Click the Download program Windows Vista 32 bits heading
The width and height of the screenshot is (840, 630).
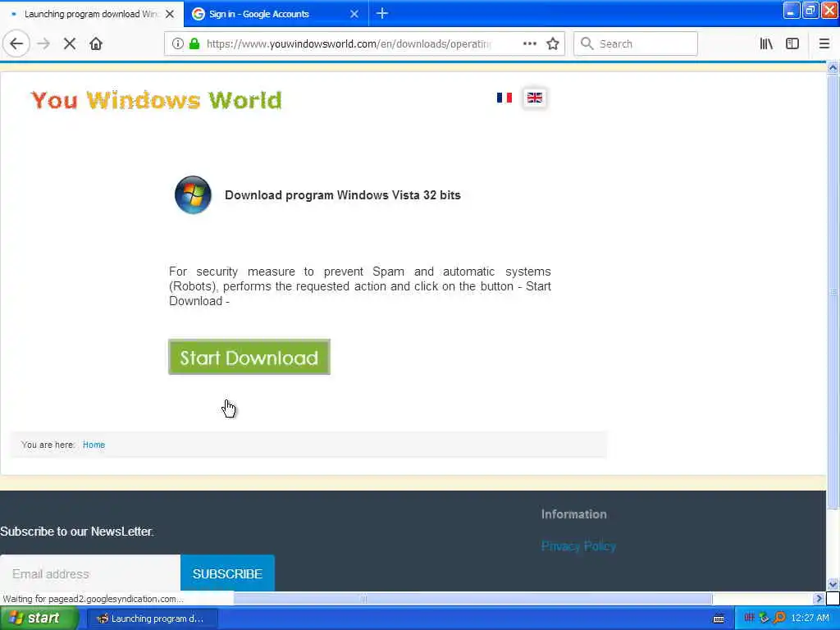coord(343,195)
